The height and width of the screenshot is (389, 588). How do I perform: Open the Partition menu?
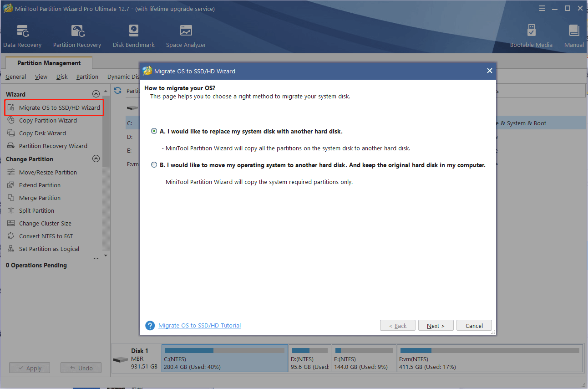click(x=87, y=77)
